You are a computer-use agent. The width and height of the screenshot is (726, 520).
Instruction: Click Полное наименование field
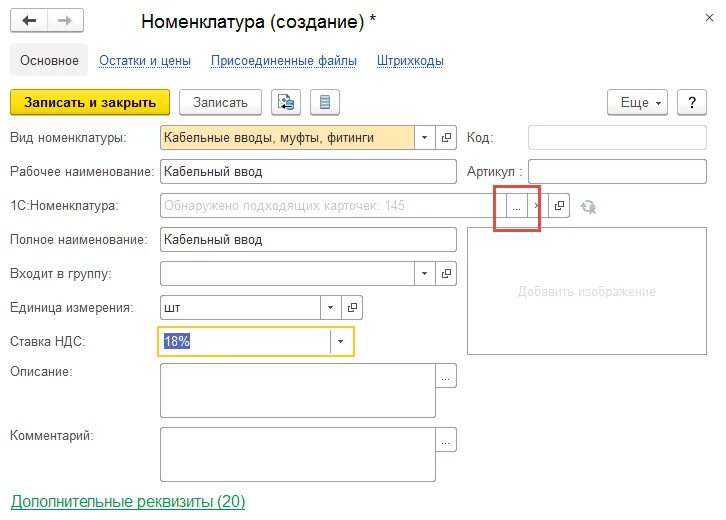click(x=308, y=239)
